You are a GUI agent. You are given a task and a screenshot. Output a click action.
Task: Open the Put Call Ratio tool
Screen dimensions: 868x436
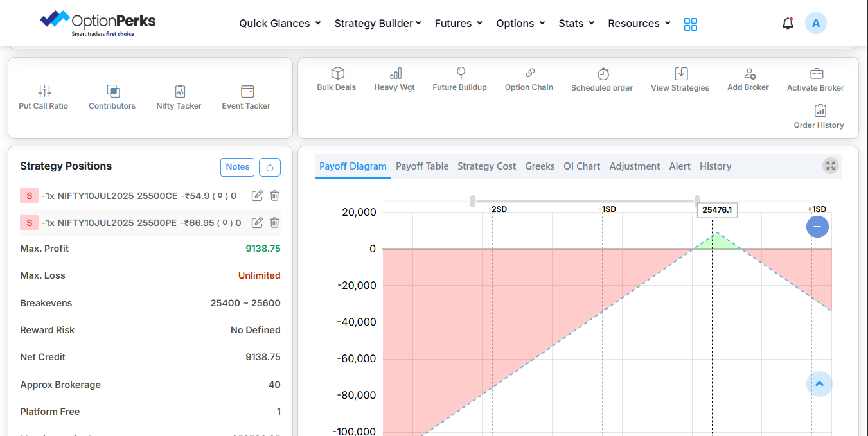tap(44, 98)
